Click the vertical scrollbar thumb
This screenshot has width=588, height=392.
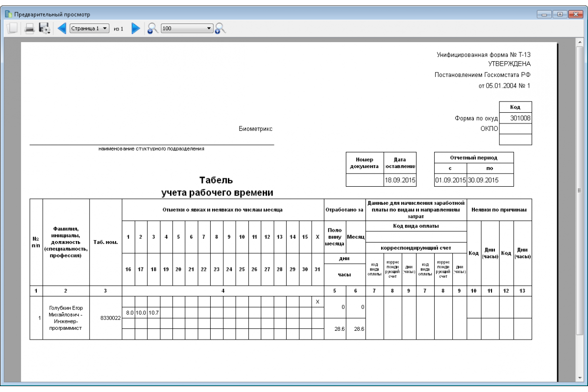[579, 190]
